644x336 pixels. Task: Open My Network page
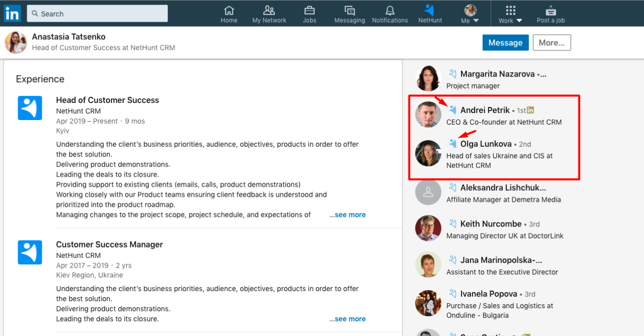click(x=269, y=14)
